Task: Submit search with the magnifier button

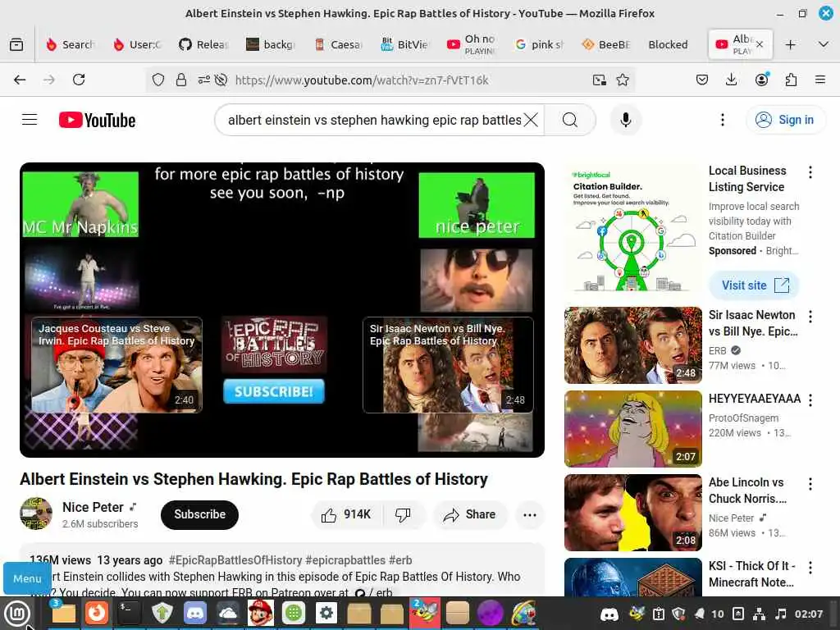Action: [570, 120]
